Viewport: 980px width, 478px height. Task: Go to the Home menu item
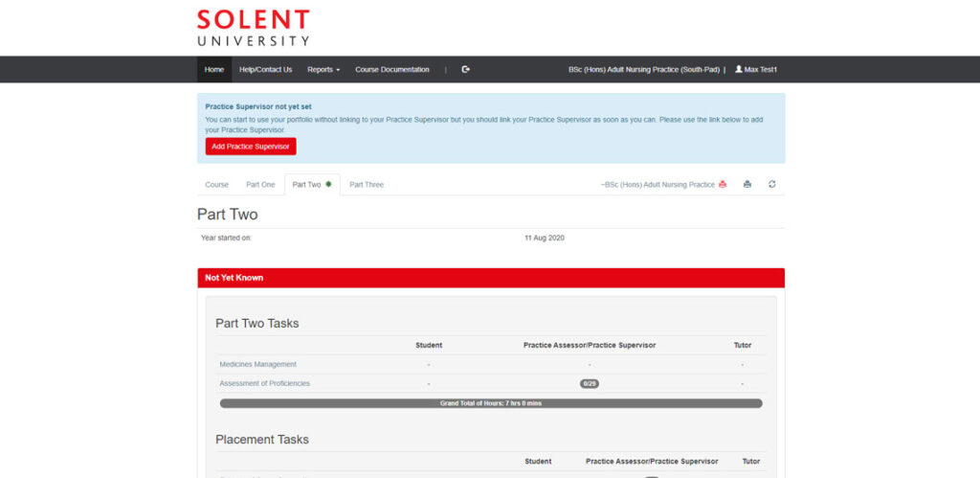[x=214, y=69]
